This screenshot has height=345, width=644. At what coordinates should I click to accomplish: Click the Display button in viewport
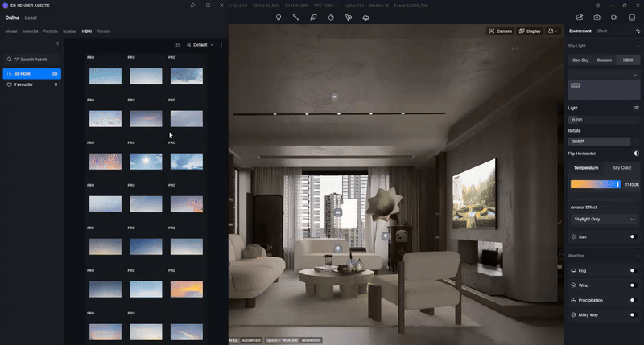coord(530,31)
